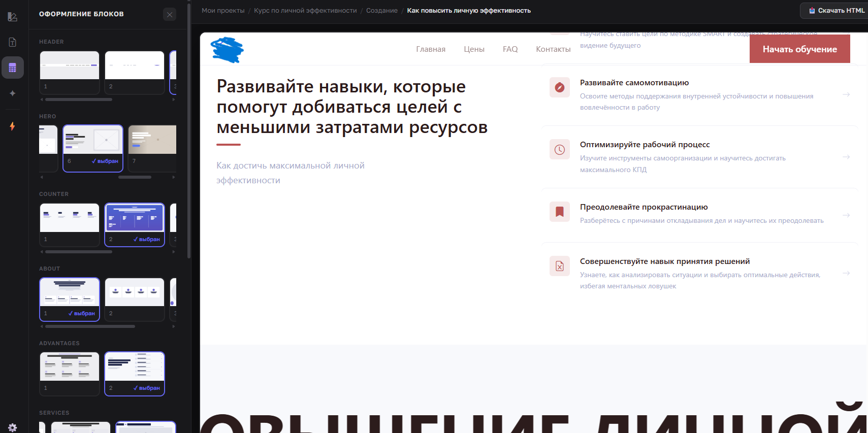Open the sparkle AI icon in sidebar
Screen dimensions: 868x433
coord(13,93)
